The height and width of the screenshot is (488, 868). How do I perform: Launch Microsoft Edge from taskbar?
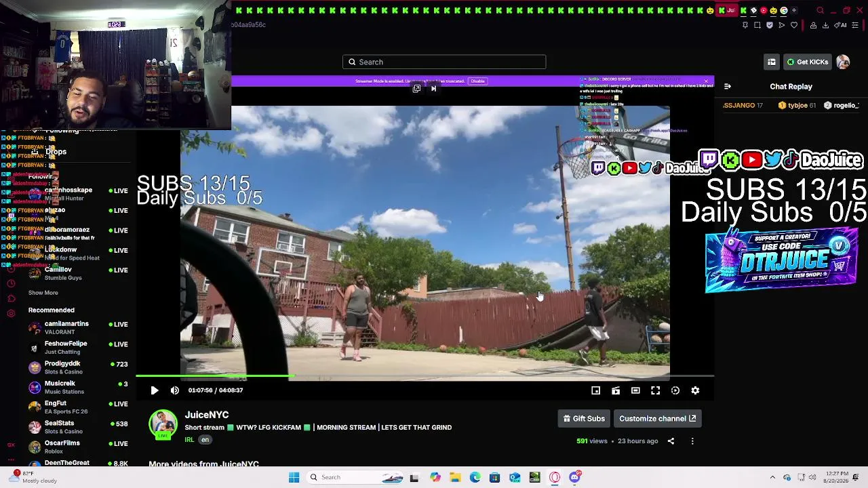click(x=475, y=477)
